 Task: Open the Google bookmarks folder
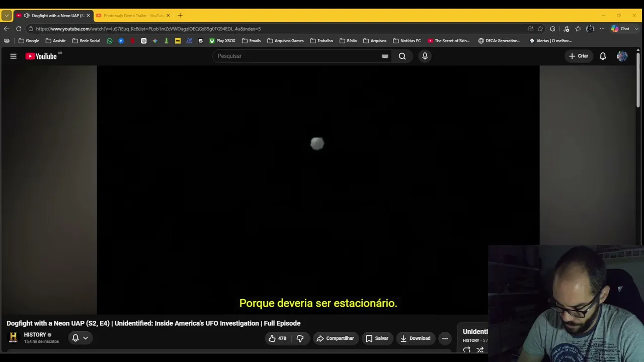[x=29, y=41]
